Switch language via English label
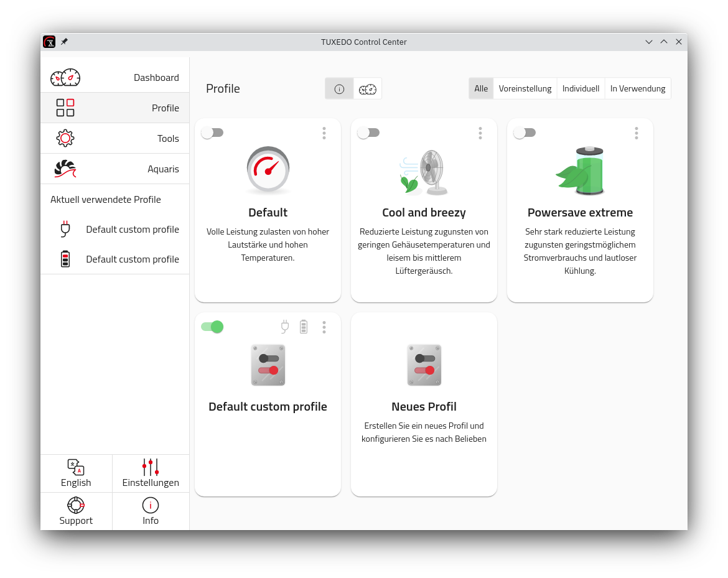728x578 pixels. tap(76, 483)
